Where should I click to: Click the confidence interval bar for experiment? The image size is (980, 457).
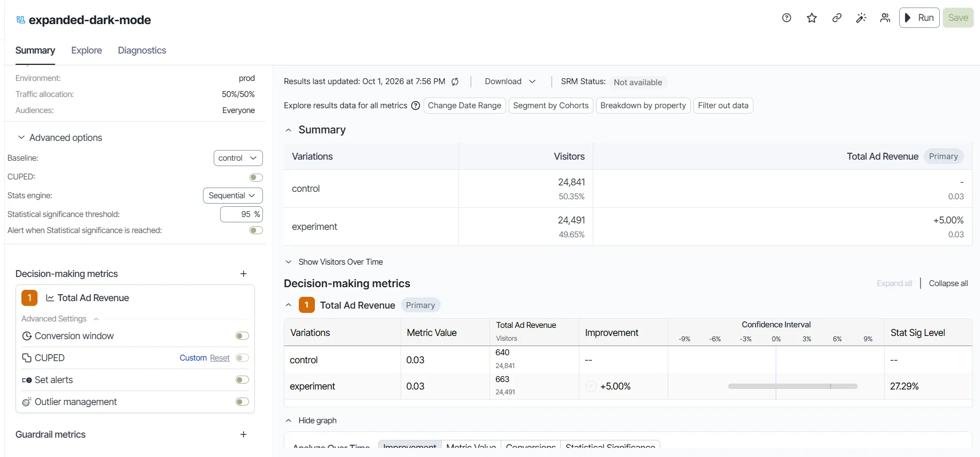793,386
